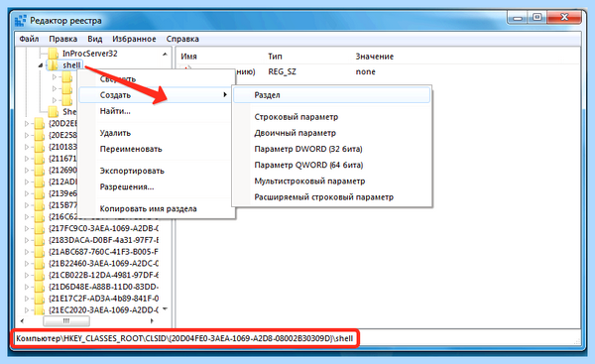Expand the {211671 key
Image resolution: width=595 pixels, height=364 pixels.
(x=27, y=159)
